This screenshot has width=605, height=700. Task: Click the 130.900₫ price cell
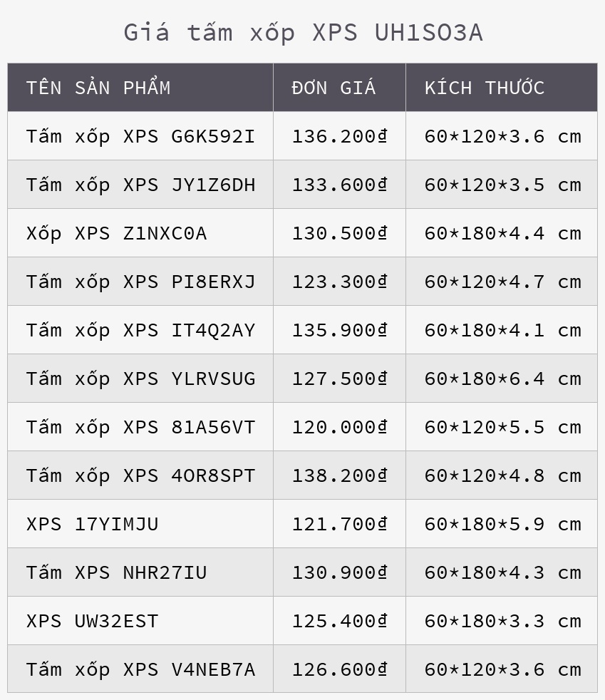tap(339, 572)
